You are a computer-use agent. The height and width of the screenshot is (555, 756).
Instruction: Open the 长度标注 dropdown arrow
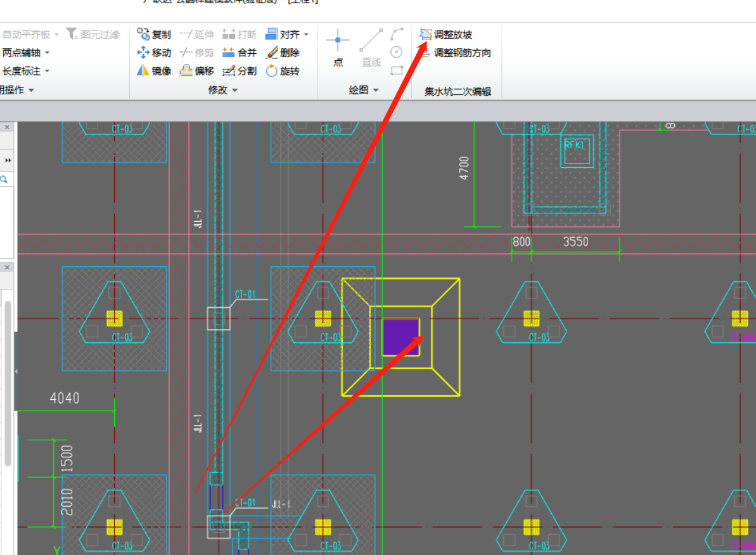48,71
